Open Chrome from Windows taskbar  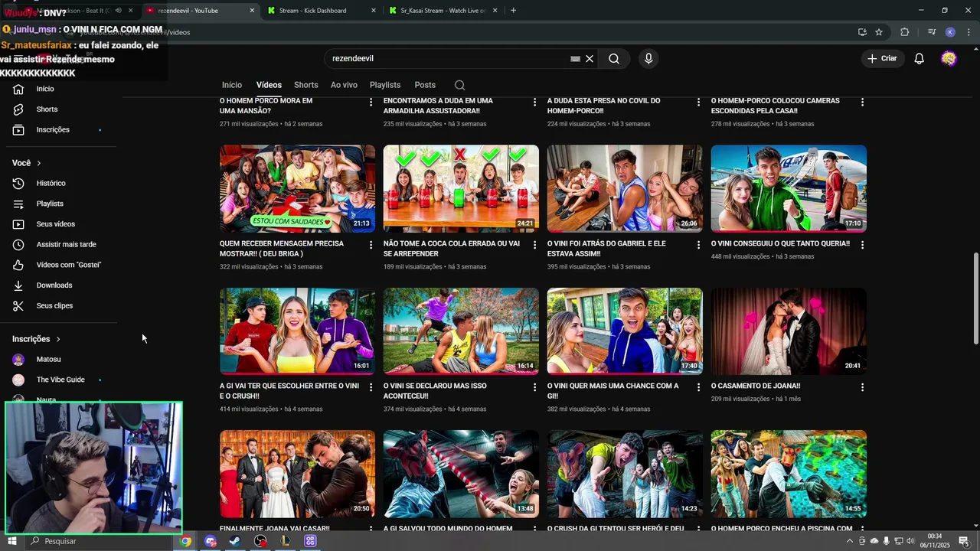[185, 541]
